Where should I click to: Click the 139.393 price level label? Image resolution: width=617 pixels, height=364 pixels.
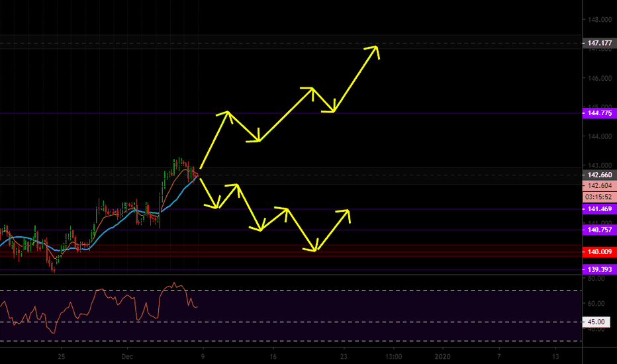598,270
